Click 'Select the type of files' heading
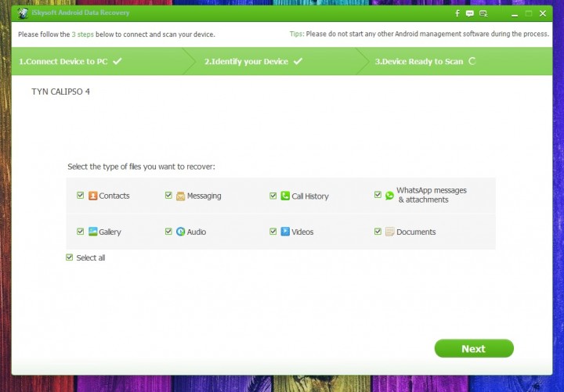 [x=141, y=167]
